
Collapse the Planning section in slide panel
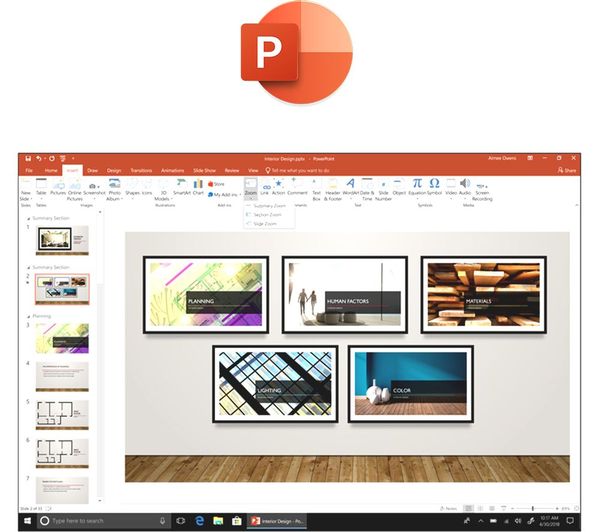point(28,317)
